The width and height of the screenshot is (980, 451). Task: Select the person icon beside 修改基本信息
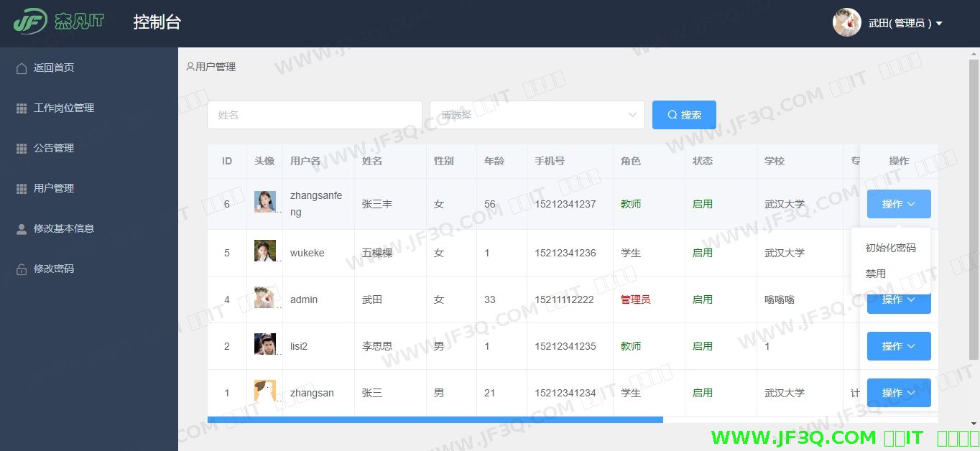point(20,228)
